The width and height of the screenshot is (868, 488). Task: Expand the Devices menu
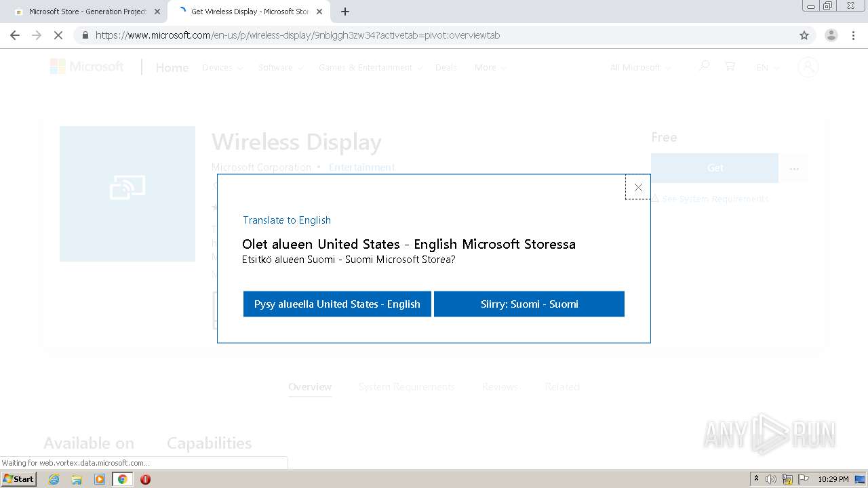pos(222,68)
